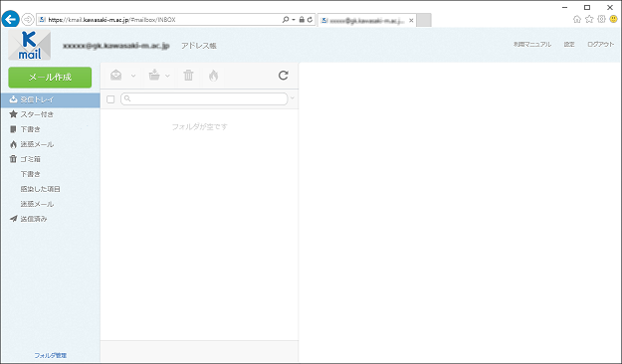Expand the envelope icon dropdown arrow

pyautogui.click(x=133, y=76)
